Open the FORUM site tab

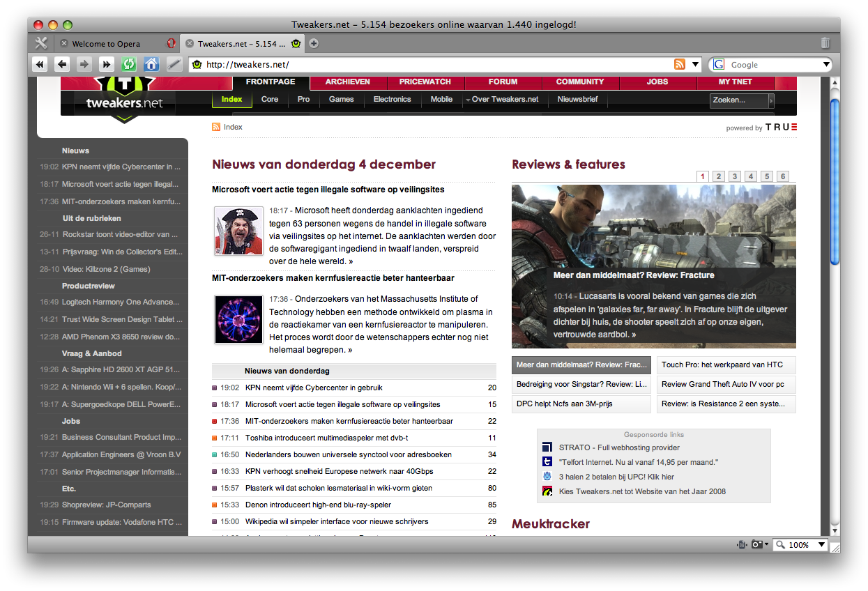(x=503, y=82)
